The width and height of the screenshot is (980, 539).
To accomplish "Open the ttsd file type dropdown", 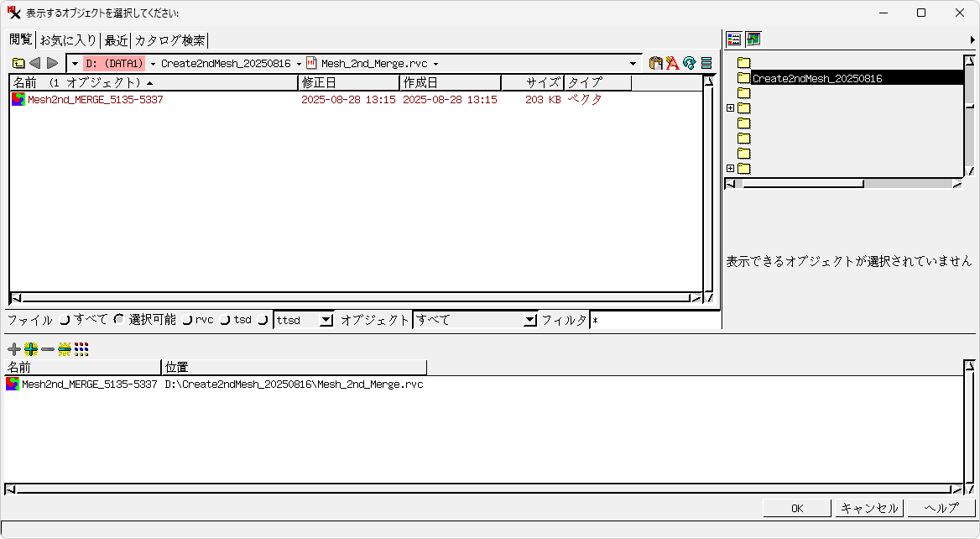I will pyautogui.click(x=326, y=320).
